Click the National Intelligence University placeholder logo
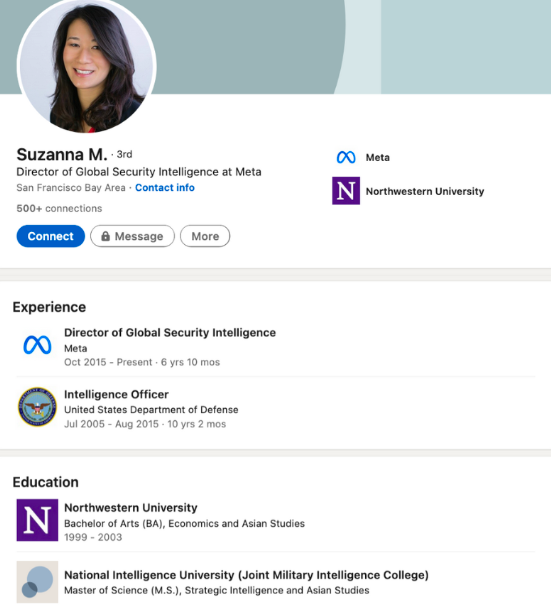Viewport: 551px width, 609px height. point(37,582)
